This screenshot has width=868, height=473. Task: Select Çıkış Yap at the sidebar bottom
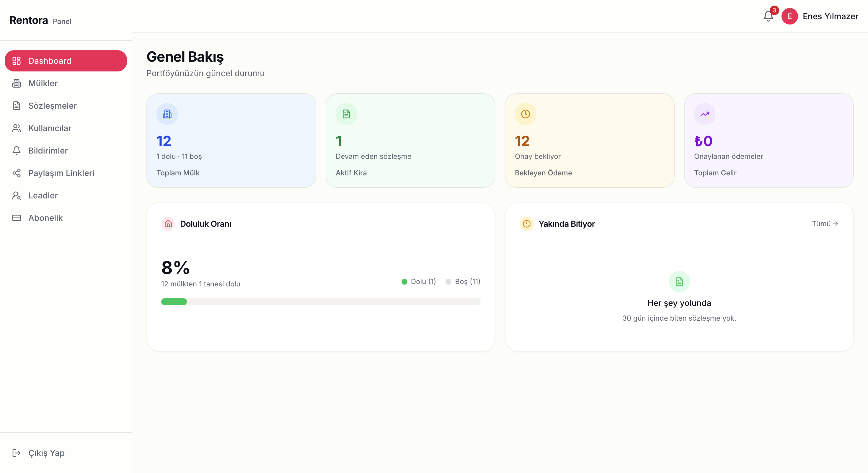tap(46, 453)
